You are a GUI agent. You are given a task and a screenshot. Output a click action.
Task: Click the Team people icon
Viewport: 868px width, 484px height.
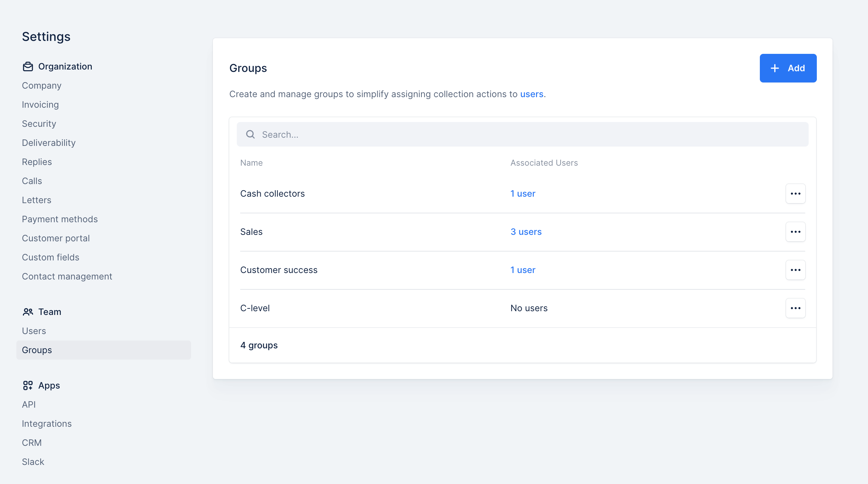pos(28,312)
